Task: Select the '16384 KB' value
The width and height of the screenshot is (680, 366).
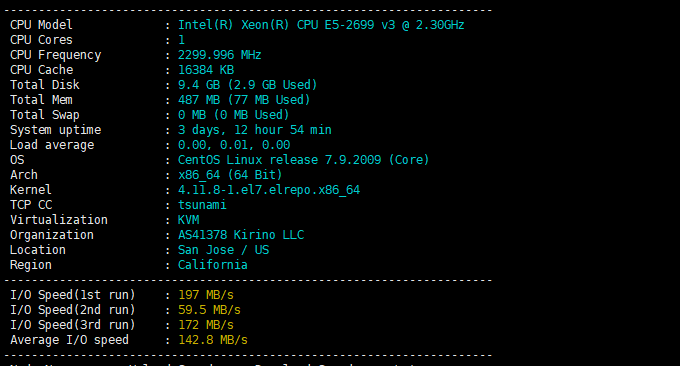Action: pos(206,70)
